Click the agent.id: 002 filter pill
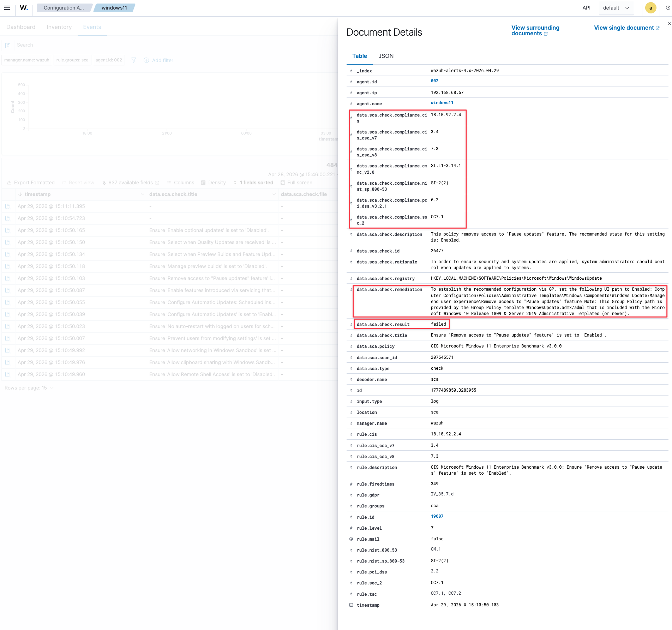The image size is (672, 630). click(109, 60)
